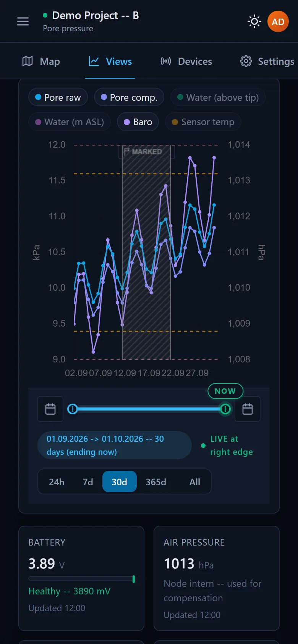298x644 pixels.
Task: Toggle light theme with the sun icon
Action: (254, 21)
